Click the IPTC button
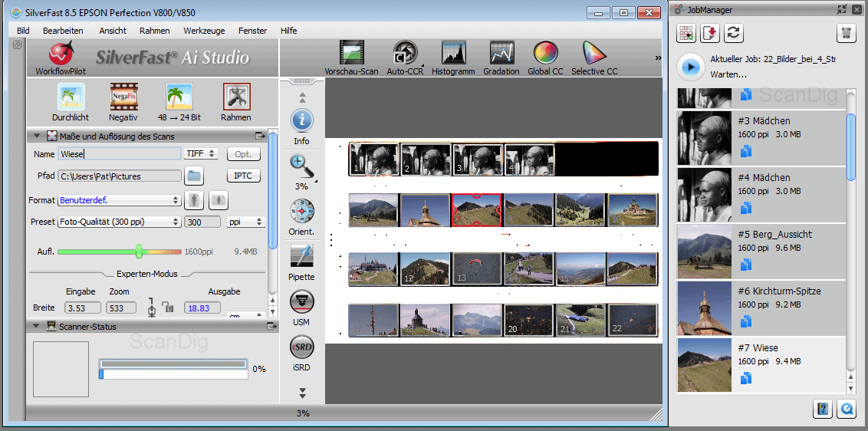The width and height of the screenshot is (868, 431). [244, 176]
